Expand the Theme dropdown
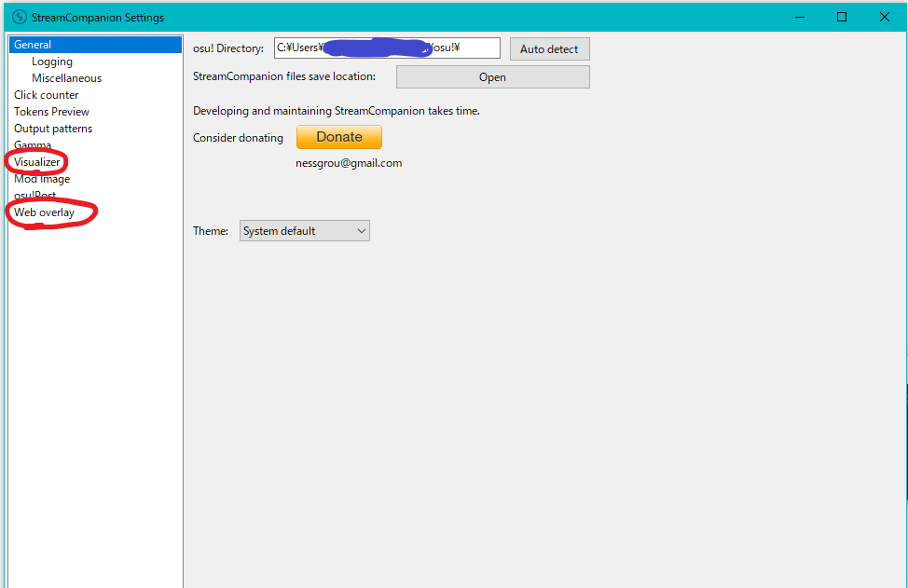The image size is (908, 588). point(305,231)
